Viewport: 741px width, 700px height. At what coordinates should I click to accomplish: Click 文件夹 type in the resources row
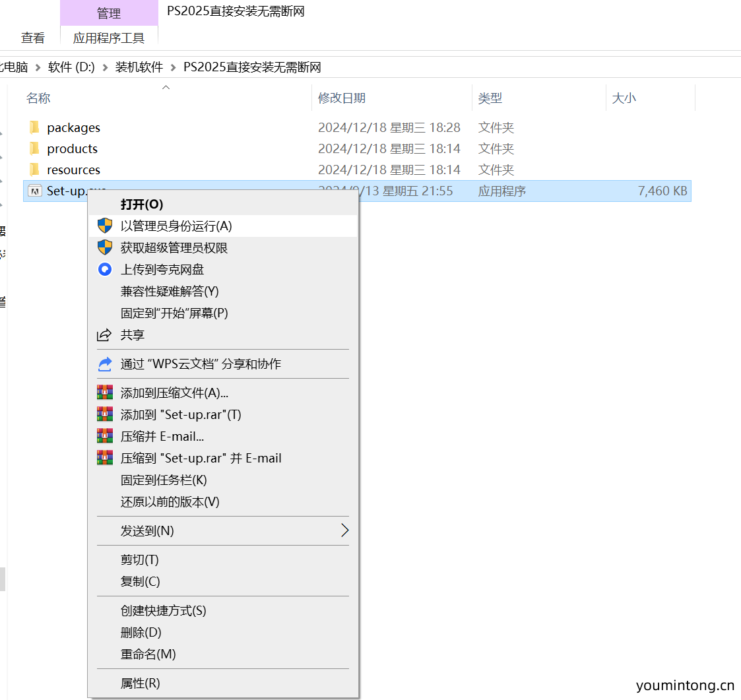coord(496,170)
